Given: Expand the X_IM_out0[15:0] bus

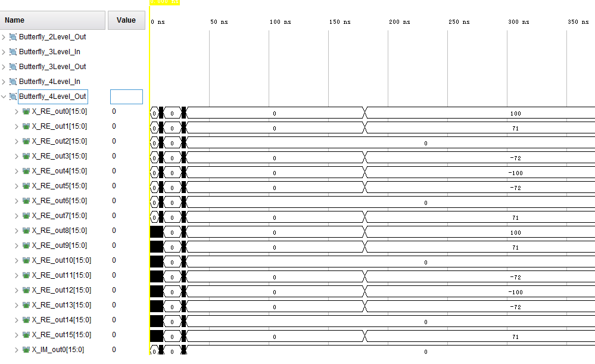Looking at the screenshot, I should click(x=16, y=350).
